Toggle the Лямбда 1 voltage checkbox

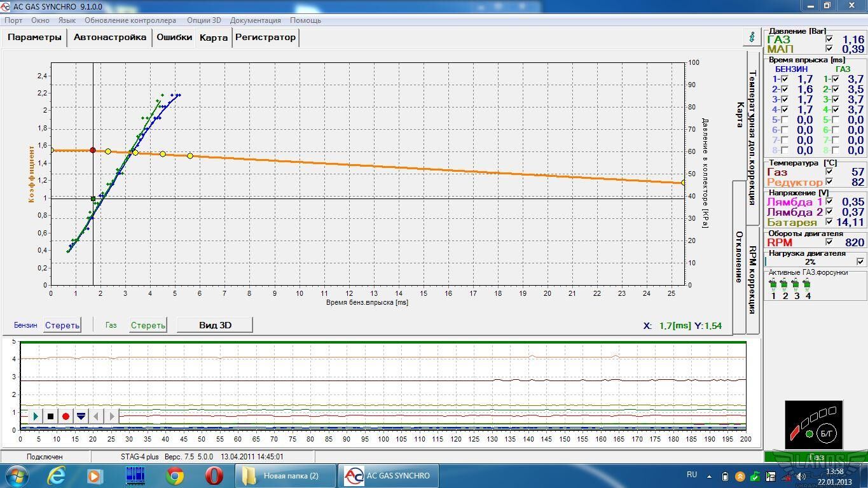coord(829,202)
